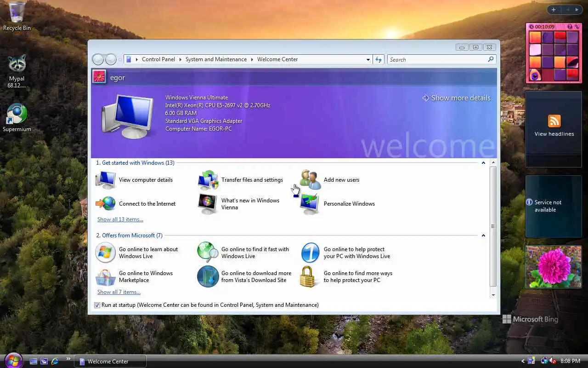588x368 pixels.
Task: Open Go online to Windows Marketplace
Action: tap(134, 276)
